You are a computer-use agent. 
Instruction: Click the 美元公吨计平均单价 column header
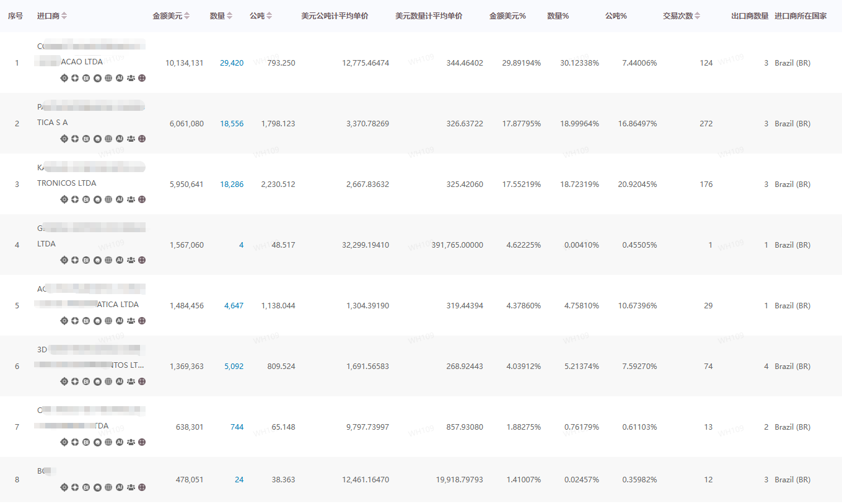(335, 16)
